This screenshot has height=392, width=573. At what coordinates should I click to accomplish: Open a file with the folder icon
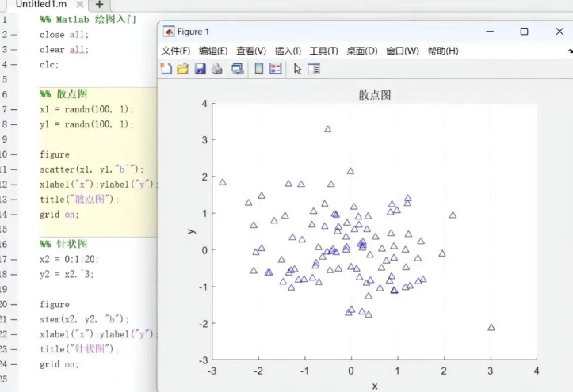click(183, 69)
